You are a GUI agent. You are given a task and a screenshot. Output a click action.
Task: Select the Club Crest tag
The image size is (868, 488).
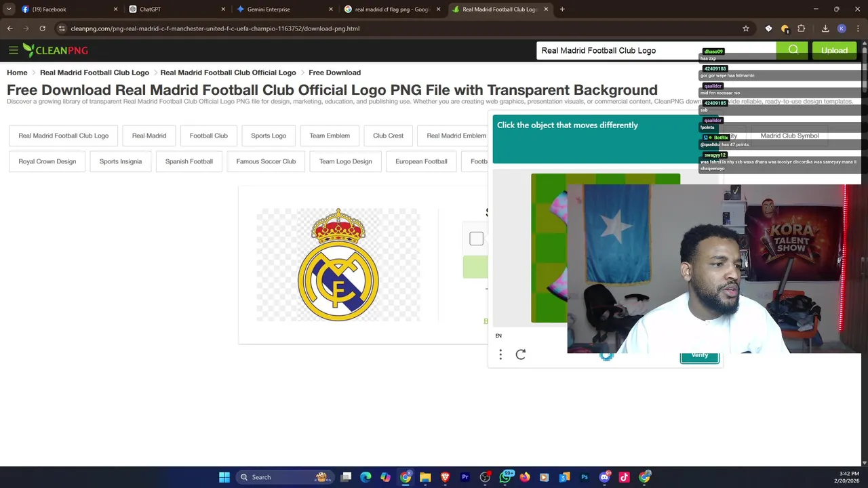coord(388,136)
